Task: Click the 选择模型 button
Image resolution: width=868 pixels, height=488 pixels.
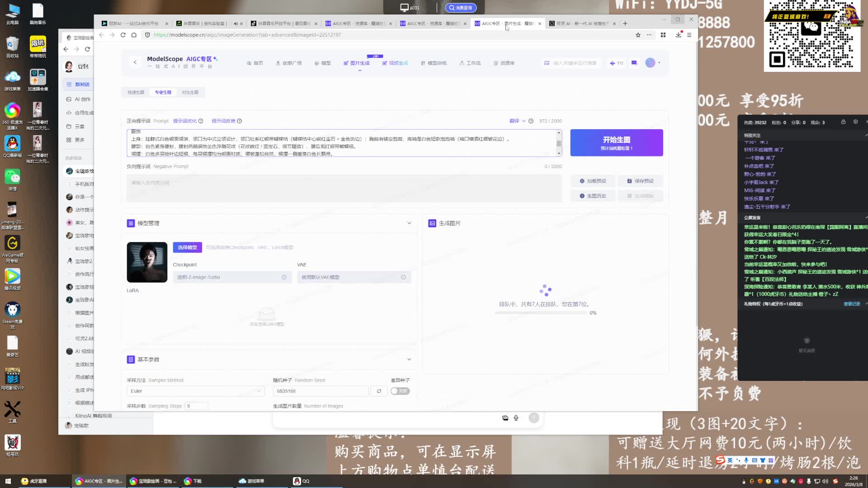Action: [187, 248]
